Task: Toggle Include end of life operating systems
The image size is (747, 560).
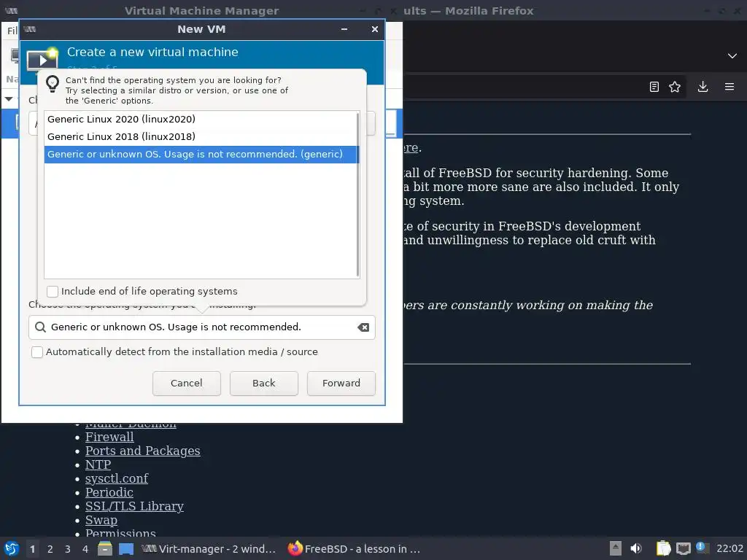Action: [x=53, y=292]
